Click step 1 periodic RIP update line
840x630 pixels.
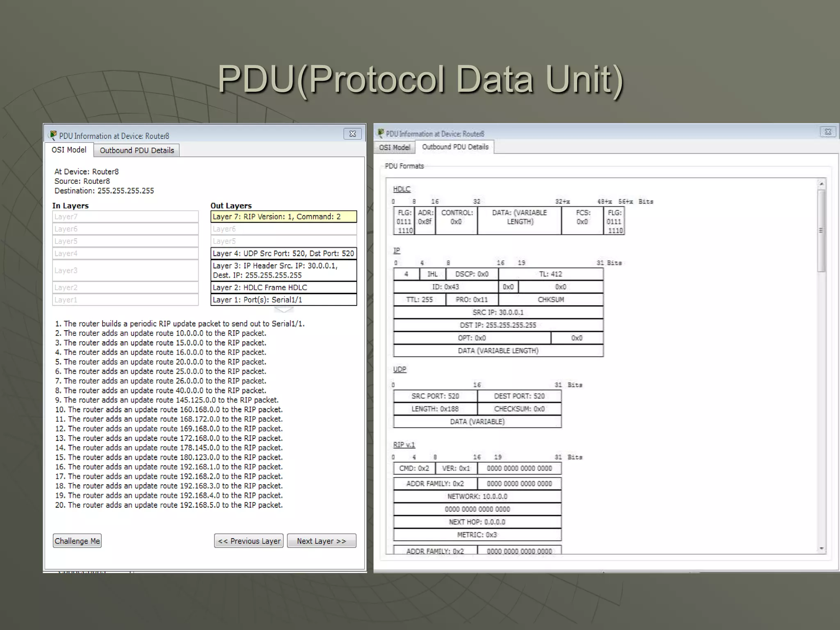pos(180,324)
